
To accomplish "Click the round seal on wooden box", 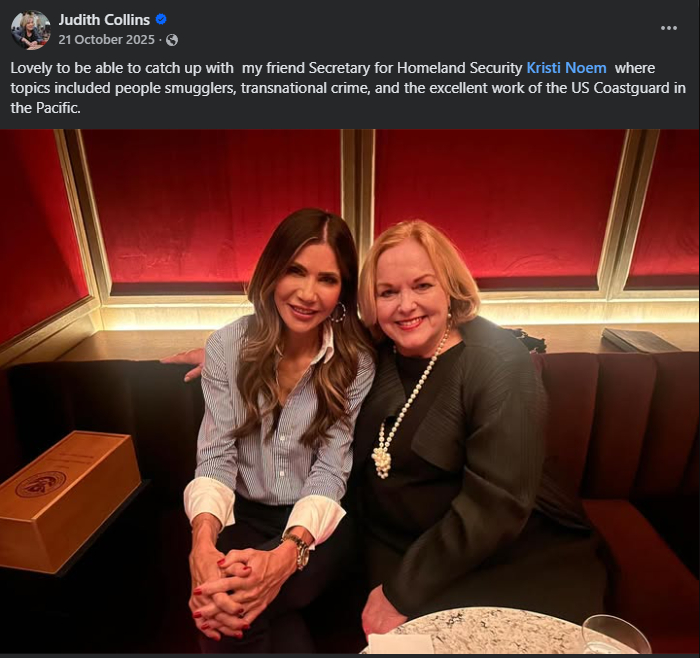I will pos(40,484).
